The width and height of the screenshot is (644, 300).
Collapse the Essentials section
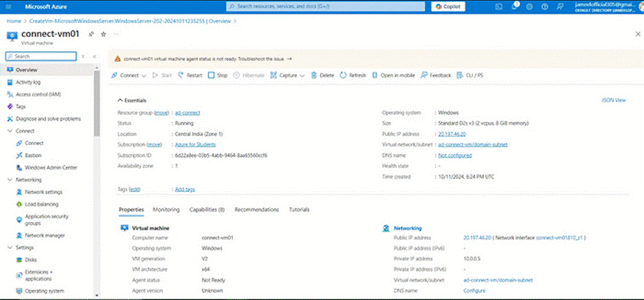pyautogui.click(x=120, y=101)
